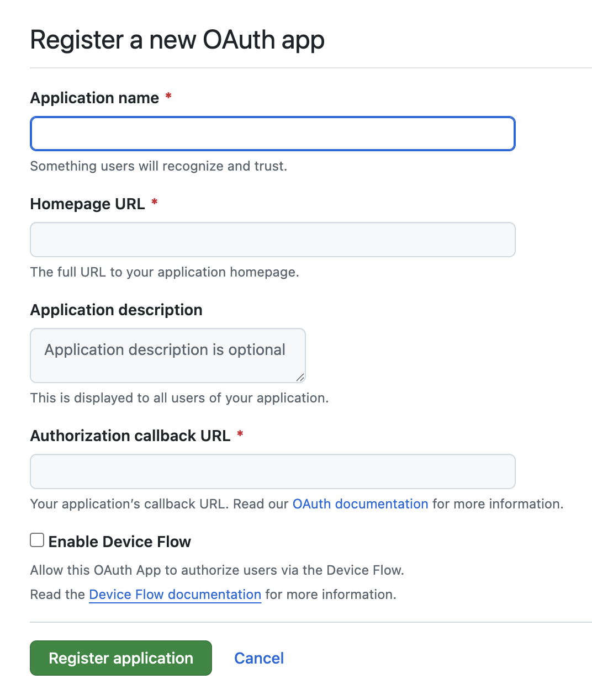592x700 pixels.
Task: Focus the Application name input field
Action: (x=272, y=134)
